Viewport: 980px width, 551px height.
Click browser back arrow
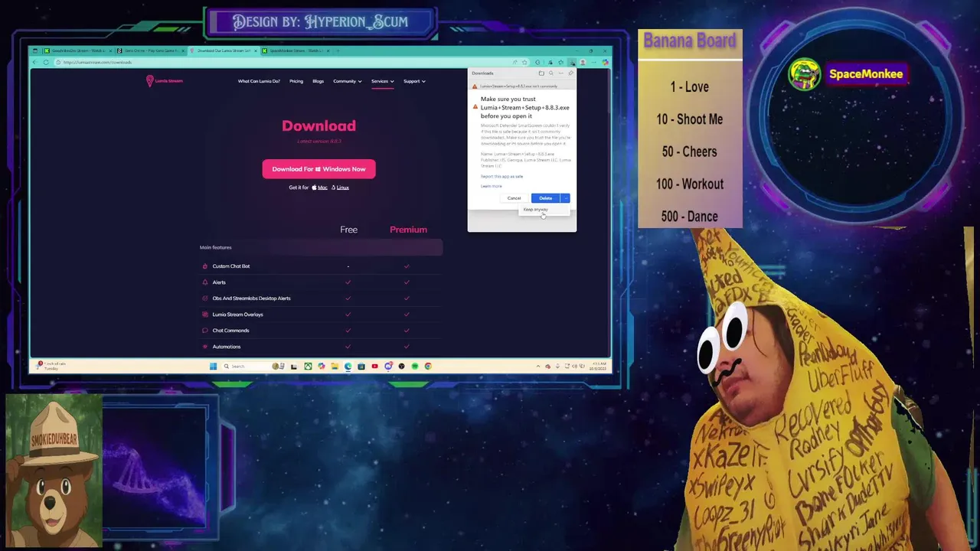(x=36, y=62)
